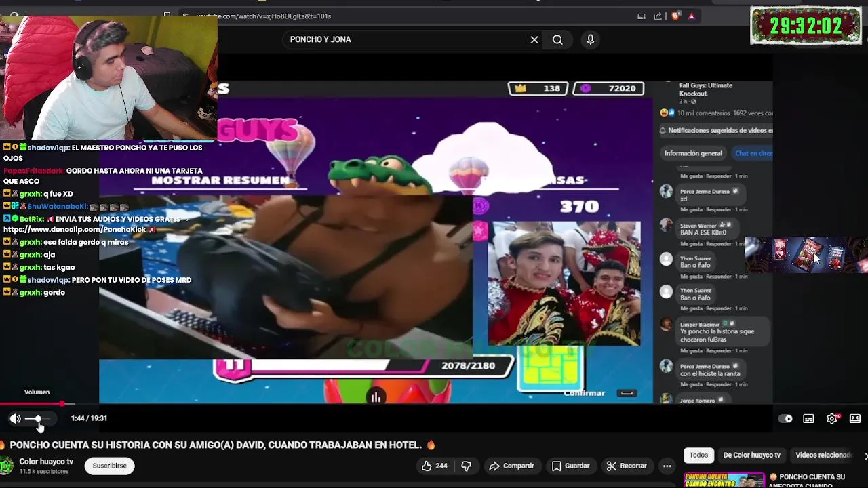This screenshot has height=488, width=868.
Task: Click the 29:32:02 stream timer overlay
Action: [x=806, y=26]
